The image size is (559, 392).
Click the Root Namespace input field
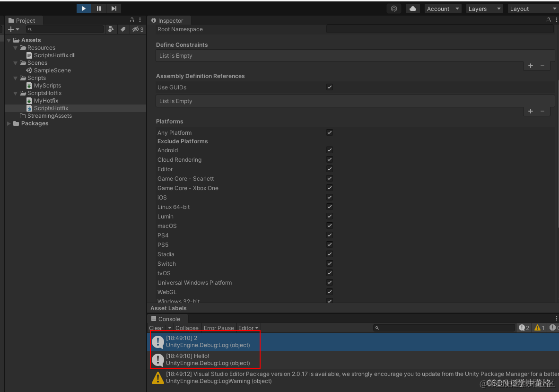[x=440, y=29]
